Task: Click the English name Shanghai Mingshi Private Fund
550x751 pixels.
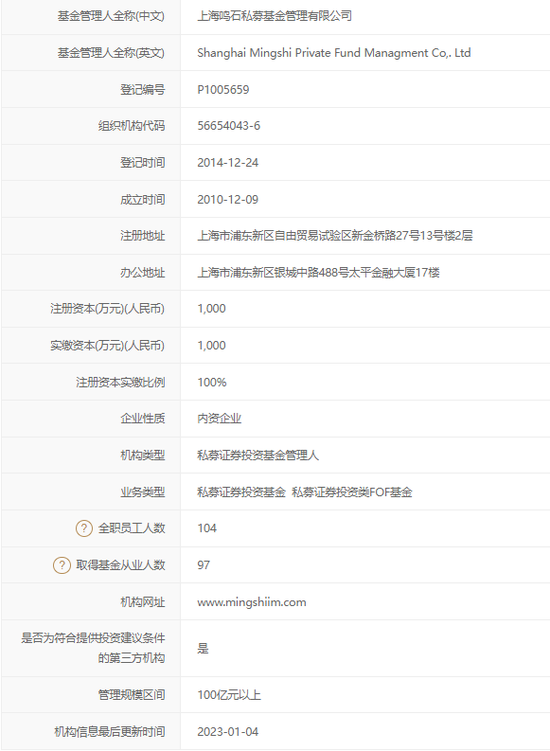Action: [279, 53]
